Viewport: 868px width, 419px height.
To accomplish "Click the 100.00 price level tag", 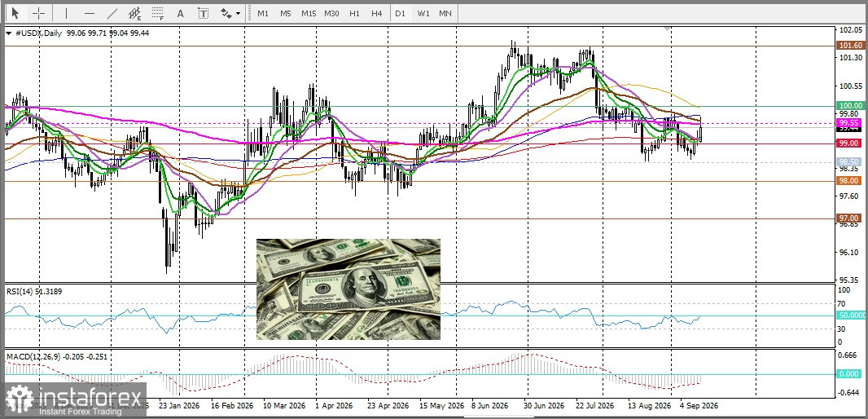I will (849, 105).
